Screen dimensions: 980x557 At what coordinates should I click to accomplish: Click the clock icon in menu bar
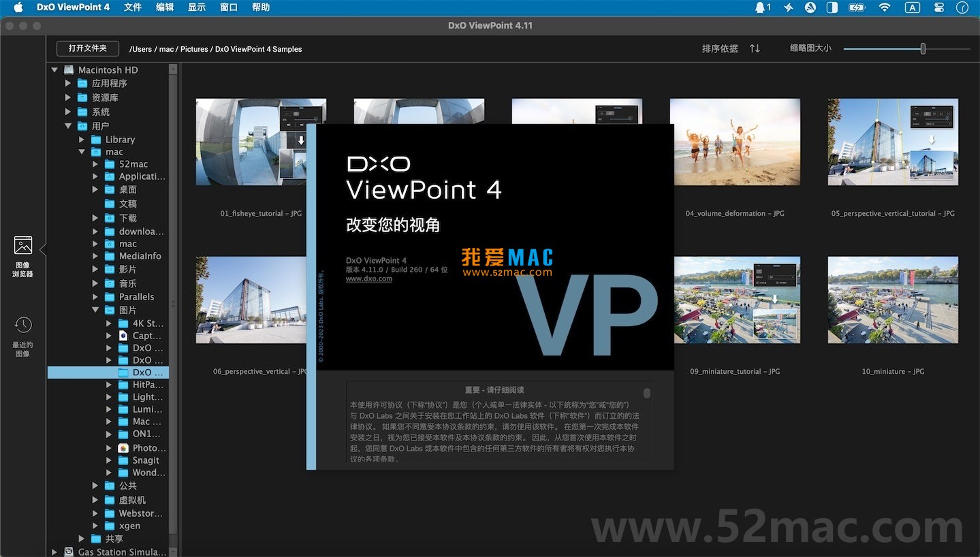pos(963,7)
